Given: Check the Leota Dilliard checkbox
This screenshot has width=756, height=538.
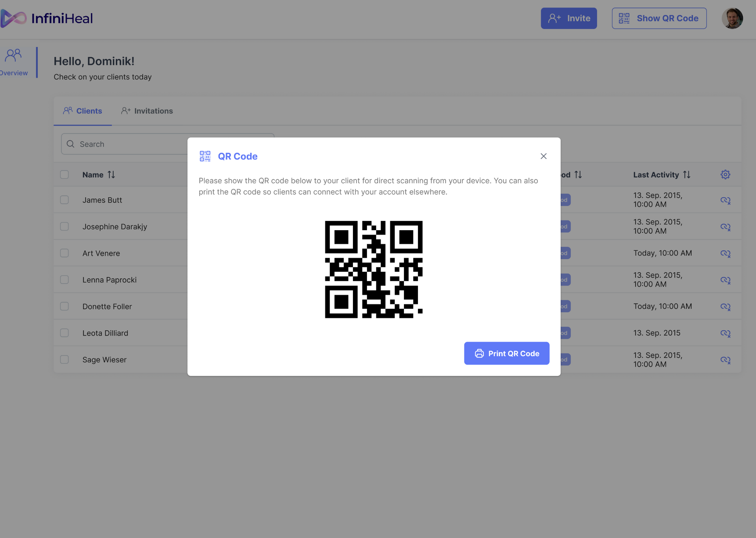Looking at the screenshot, I should 65,333.
